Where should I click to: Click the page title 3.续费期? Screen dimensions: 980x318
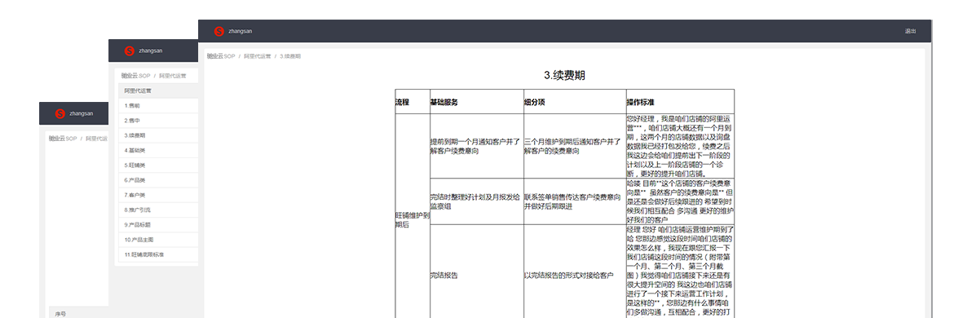coord(564,75)
